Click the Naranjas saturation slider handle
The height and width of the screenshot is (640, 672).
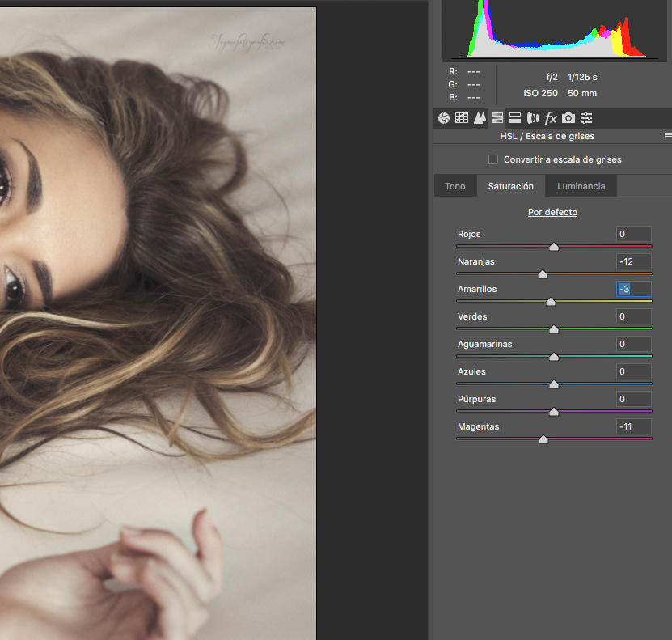(543, 274)
